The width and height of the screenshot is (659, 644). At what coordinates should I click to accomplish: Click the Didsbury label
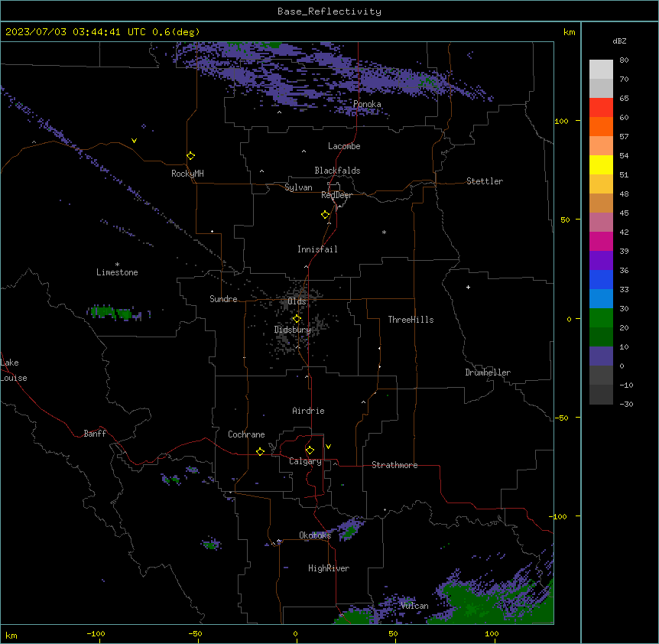(x=293, y=330)
